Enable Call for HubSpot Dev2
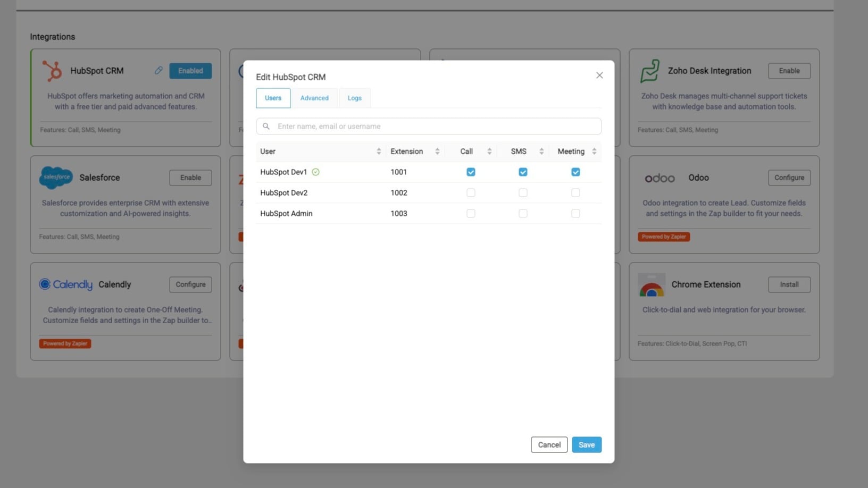The width and height of the screenshot is (868, 488). (471, 193)
